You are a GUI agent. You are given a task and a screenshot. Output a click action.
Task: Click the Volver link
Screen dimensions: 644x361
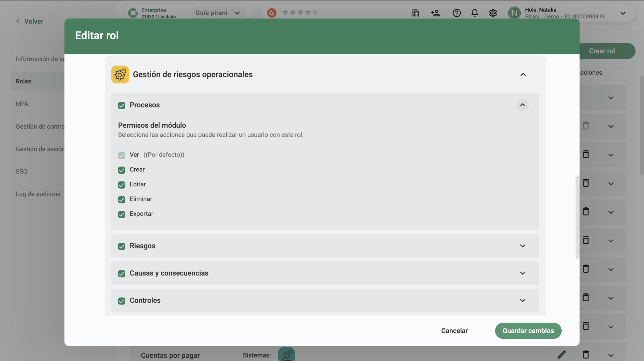(34, 21)
